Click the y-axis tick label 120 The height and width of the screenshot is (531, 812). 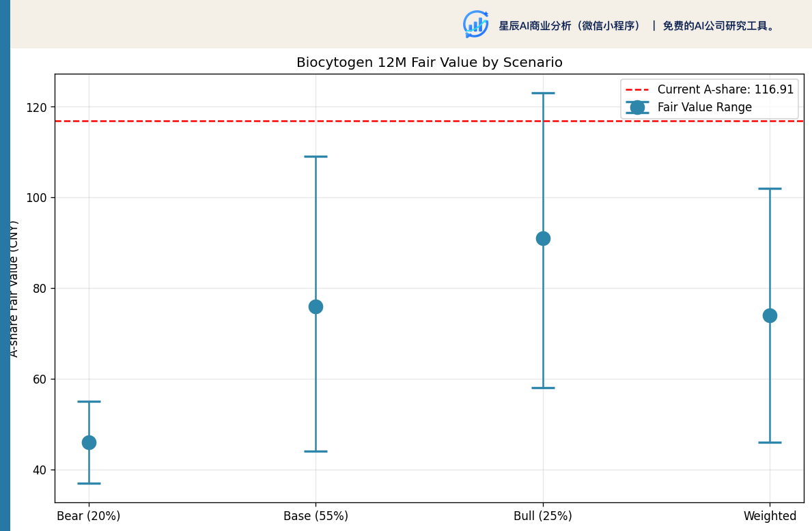click(36, 108)
